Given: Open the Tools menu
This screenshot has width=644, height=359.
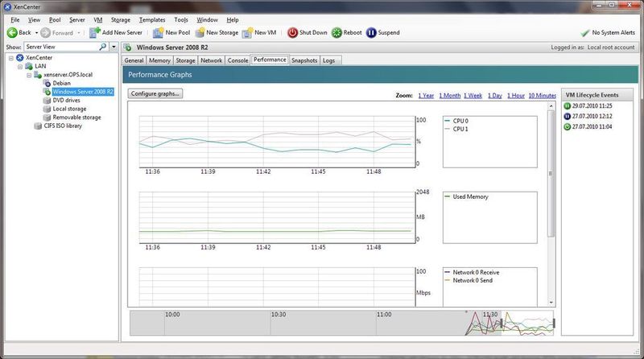Looking at the screenshot, I should click(180, 19).
